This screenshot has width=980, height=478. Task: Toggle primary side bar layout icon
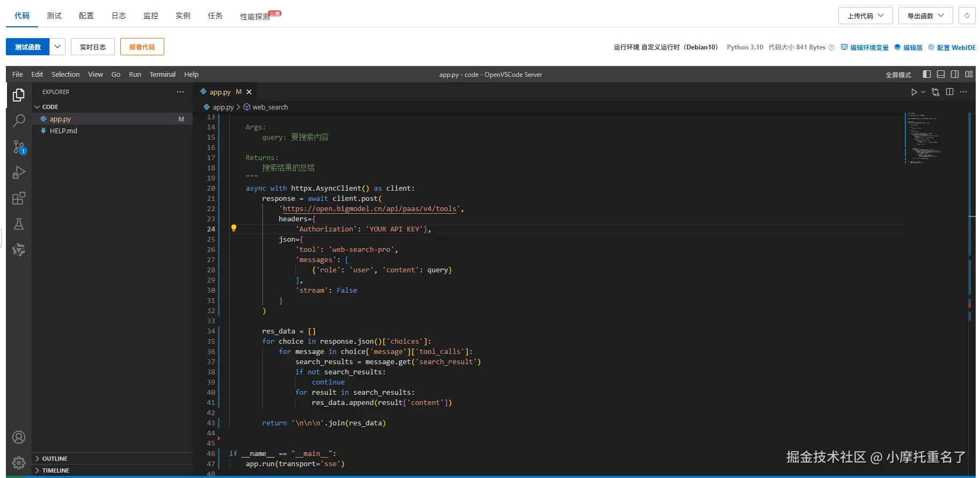point(927,74)
